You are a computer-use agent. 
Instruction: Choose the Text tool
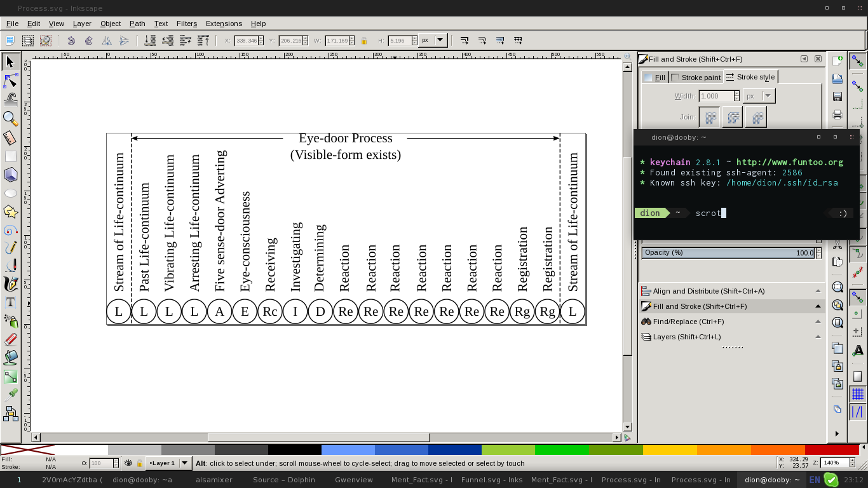coord(10,302)
